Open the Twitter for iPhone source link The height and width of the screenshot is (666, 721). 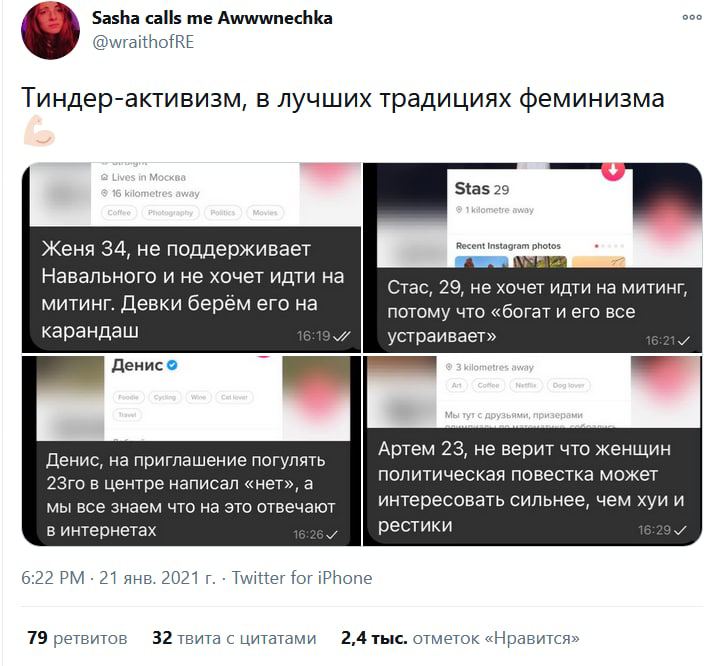[302, 578]
